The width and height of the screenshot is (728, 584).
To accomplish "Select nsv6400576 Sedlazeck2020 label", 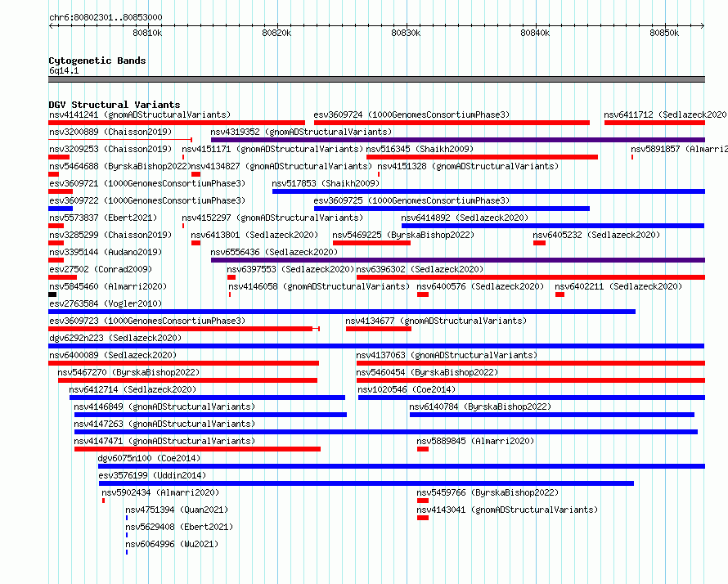I will coord(480,286).
